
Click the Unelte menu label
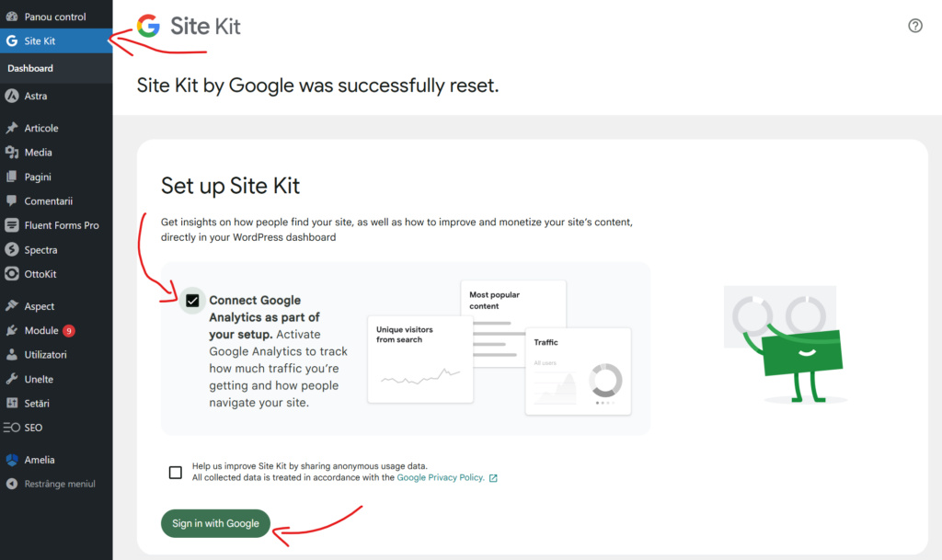point(39,380)
